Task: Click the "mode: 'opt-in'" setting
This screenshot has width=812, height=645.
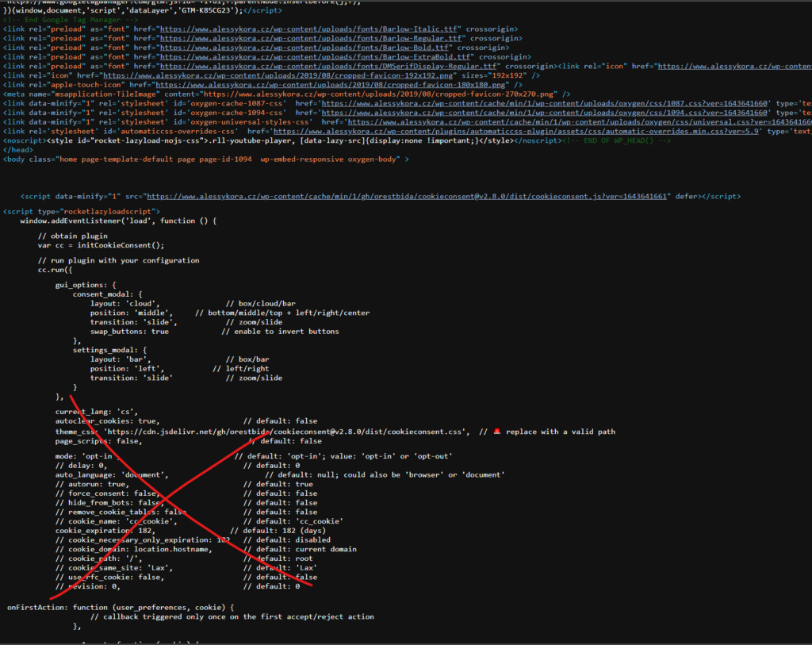Action: (x=86, y=456)
